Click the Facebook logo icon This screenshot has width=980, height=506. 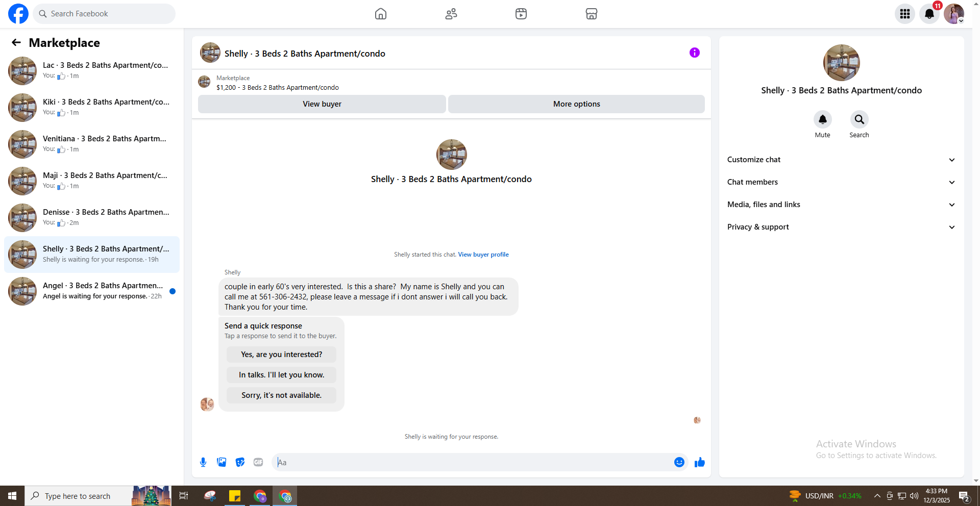coord(18,14)
